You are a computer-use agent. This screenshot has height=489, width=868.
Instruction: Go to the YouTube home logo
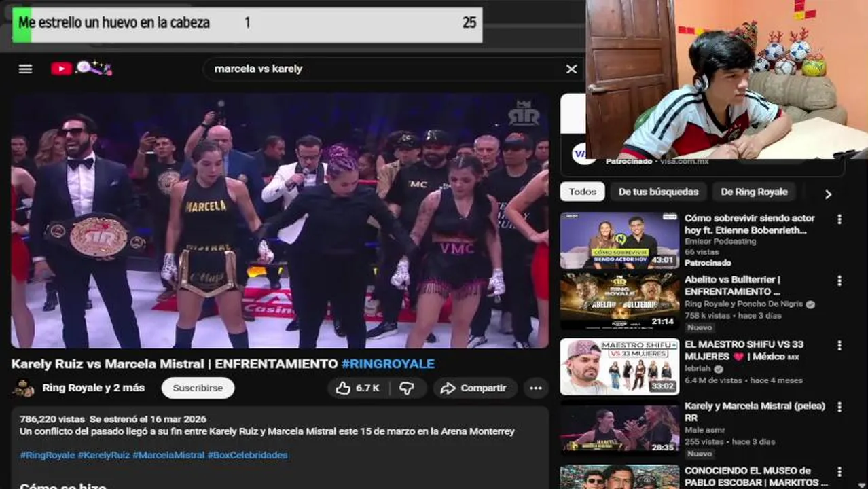(x=81, y=68)
